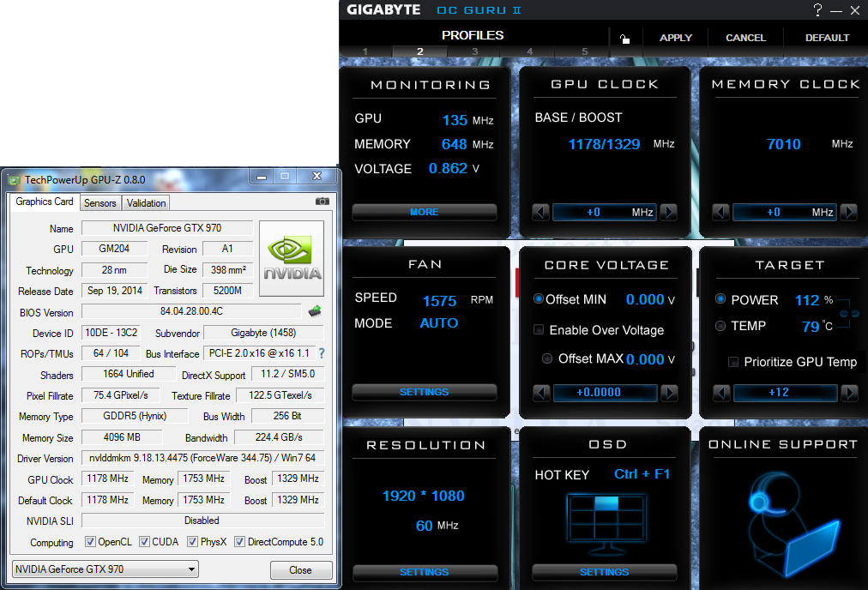This screenshot has width=868, height=590.
Task: Click the BIOS save chip icon
Action: point(315,311)
